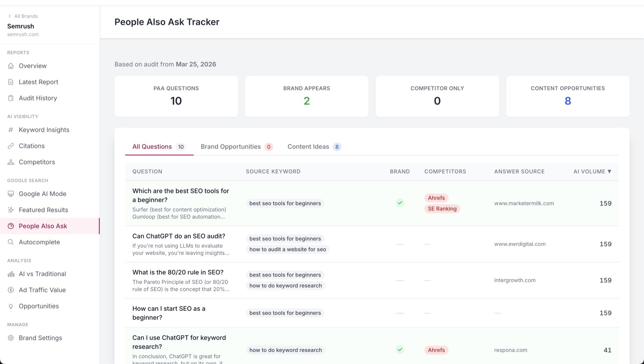The width and height of the screenshot is (644, 364).
Task: Navigate to Citations page
Action: point(32,146)
